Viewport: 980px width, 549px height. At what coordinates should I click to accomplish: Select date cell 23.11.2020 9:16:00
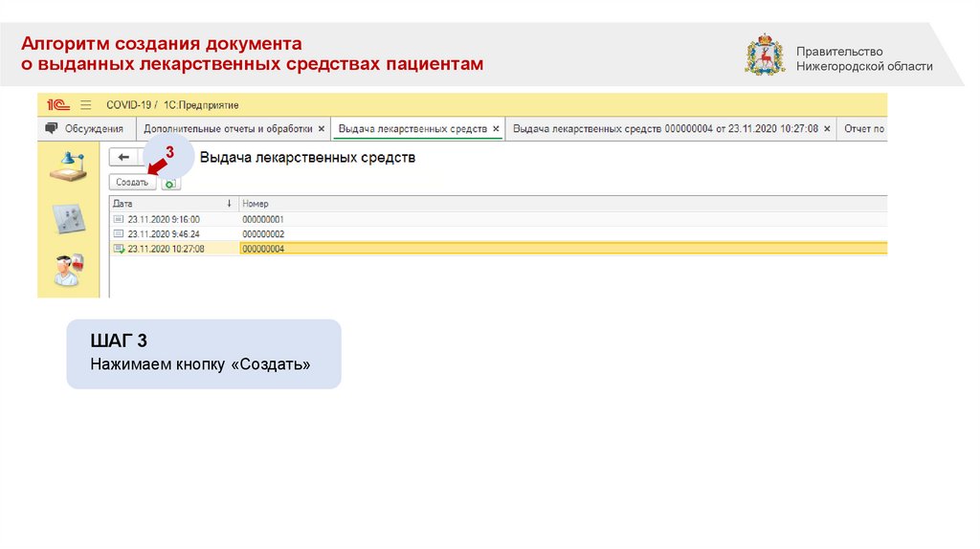point(164,219)
